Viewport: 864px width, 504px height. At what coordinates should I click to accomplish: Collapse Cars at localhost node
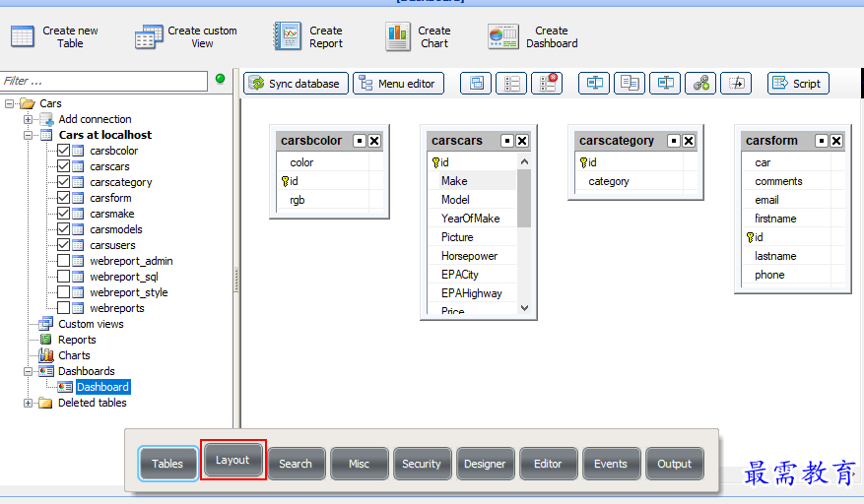28,135
